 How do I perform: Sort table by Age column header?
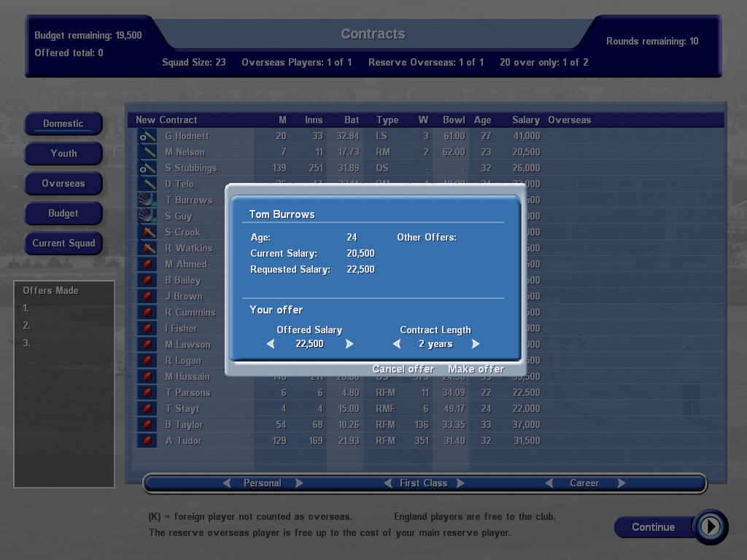482,120
